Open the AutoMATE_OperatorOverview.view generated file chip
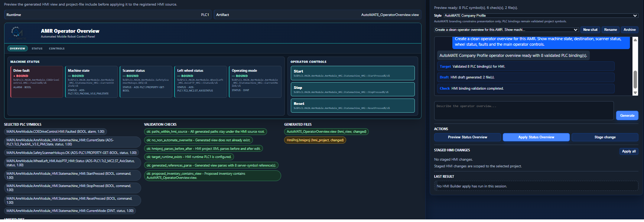Viewport: 644px width, 222px height. pyautogui.click(x=326, y=132)
